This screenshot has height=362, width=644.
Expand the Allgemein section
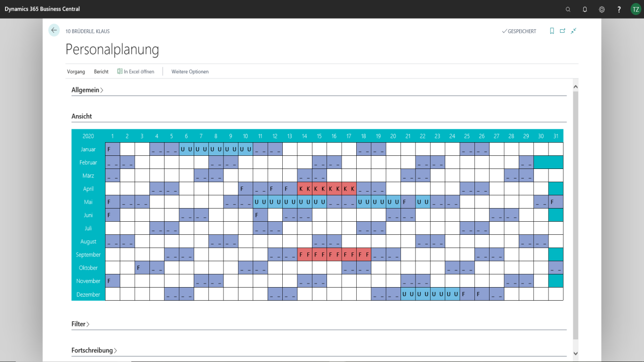pyautogui.click(x=87, y=90)
